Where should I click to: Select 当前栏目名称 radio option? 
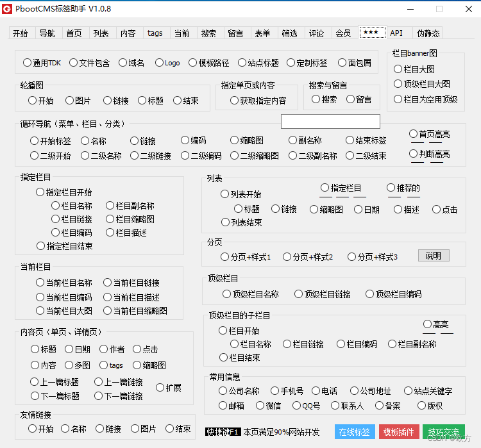pos(63,283)
